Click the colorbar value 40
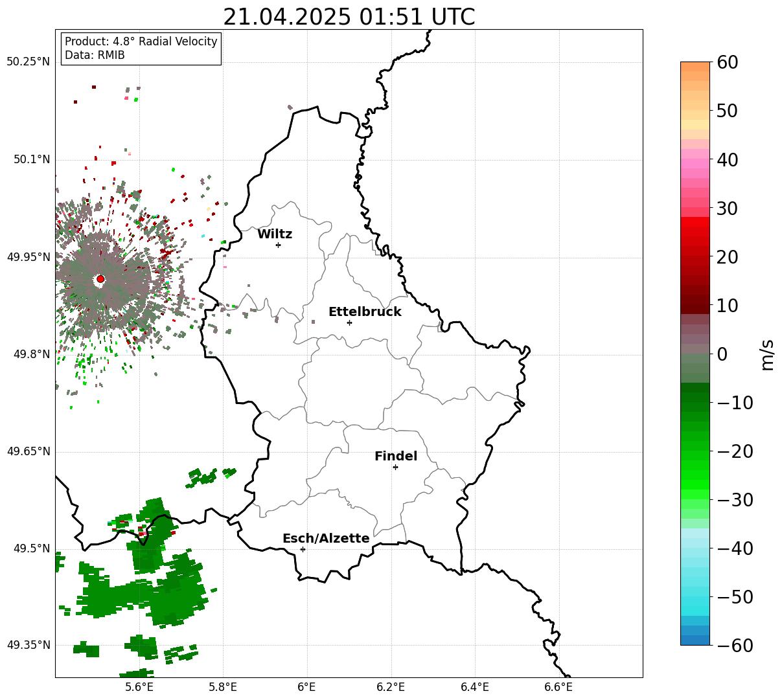Viewport: 782px width, 700px height. coord(727,159)
